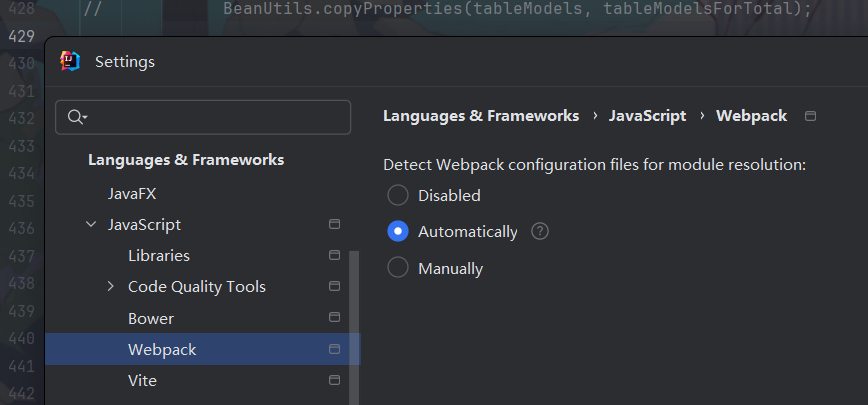Click the settings search field
The height and width of the screenshot is (405, 868).
(203, 117)
